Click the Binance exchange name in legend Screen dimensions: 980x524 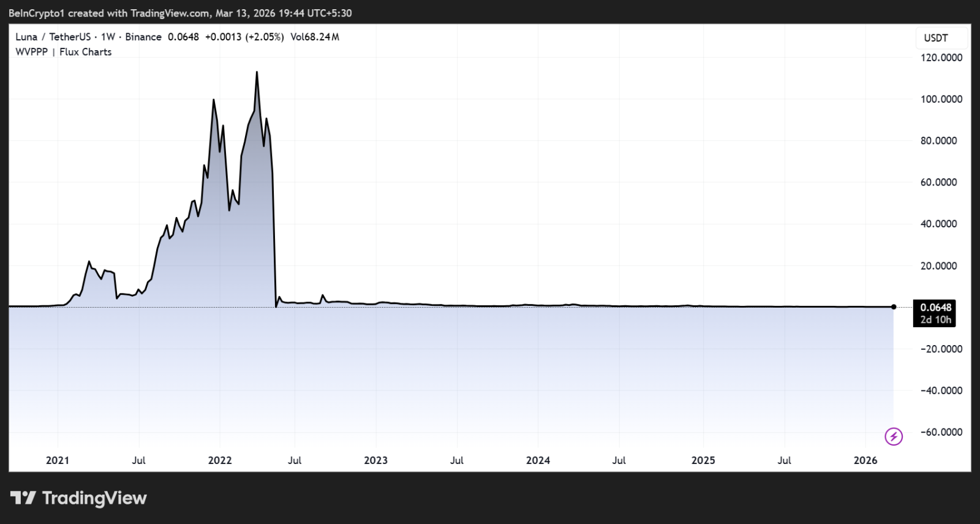(x=143, y=37)
